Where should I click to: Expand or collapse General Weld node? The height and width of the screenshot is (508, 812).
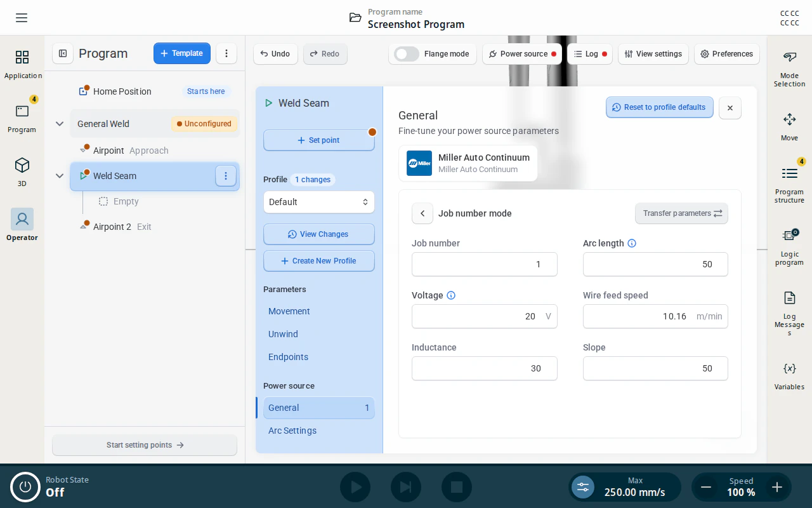point(60,124)
